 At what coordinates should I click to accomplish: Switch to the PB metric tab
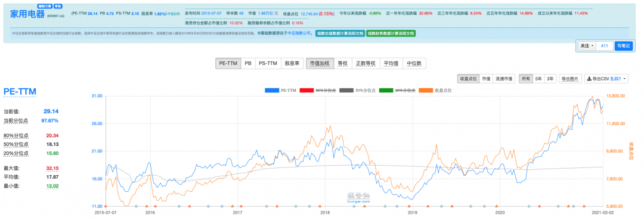point(247,64)
